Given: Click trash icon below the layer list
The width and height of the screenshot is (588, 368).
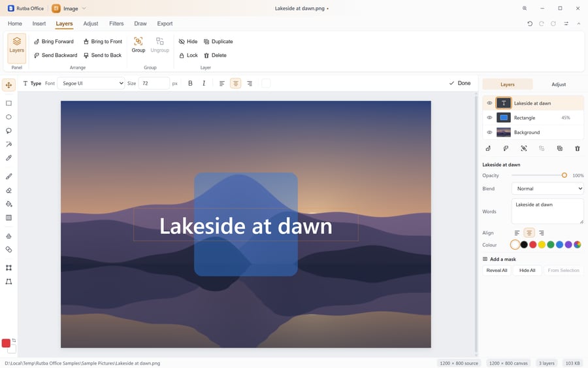Looking at the screenshot, I should (578, 148).
